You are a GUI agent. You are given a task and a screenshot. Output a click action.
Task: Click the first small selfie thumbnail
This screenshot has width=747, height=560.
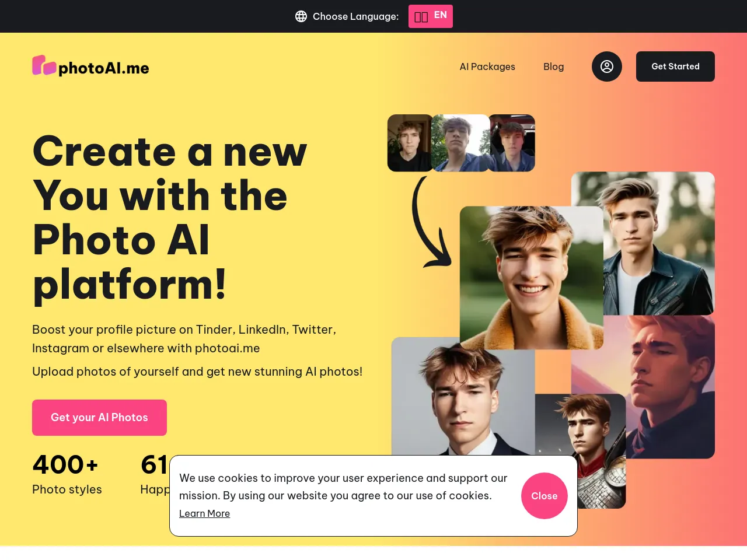(410, 143)
